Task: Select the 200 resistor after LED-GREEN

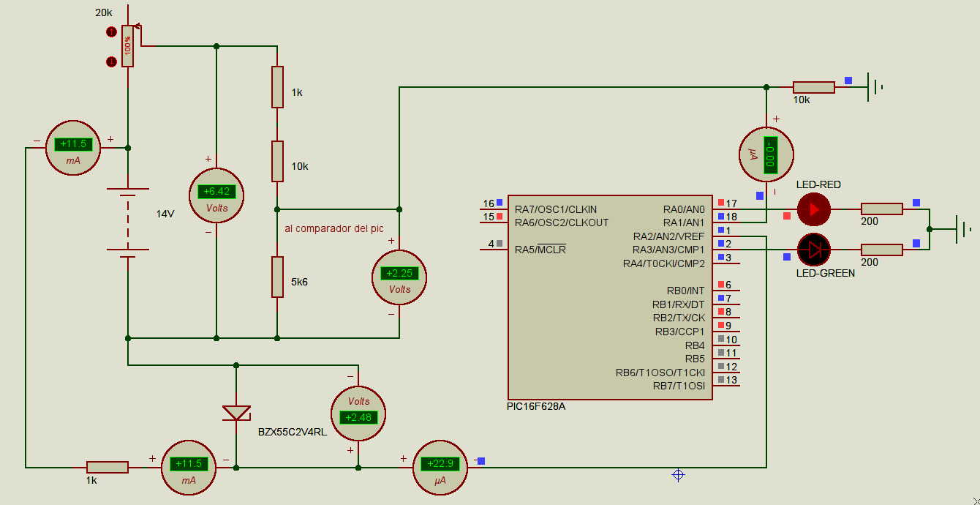Action: (x=881, y=250)
